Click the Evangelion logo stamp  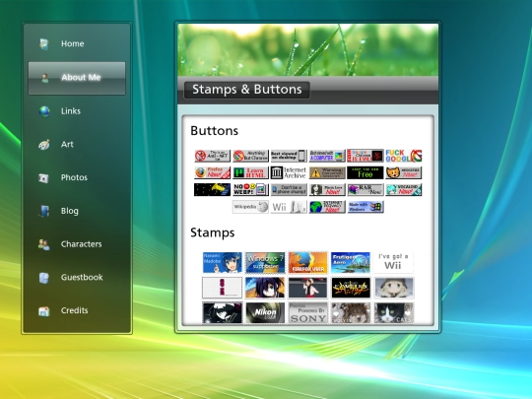tap(351, 288)
